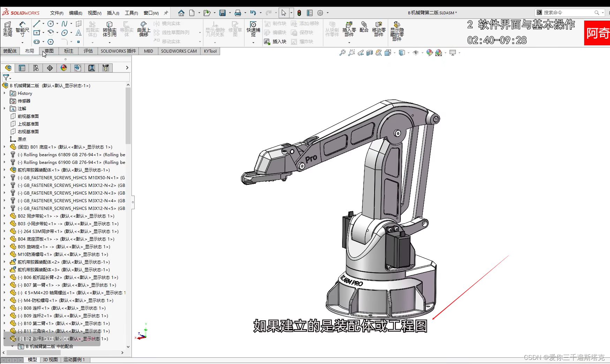This screenshot has width=610, height=364.
Task: Open the filter funnel dropdown
Action: pyautogui.click(x=7, y=77)
